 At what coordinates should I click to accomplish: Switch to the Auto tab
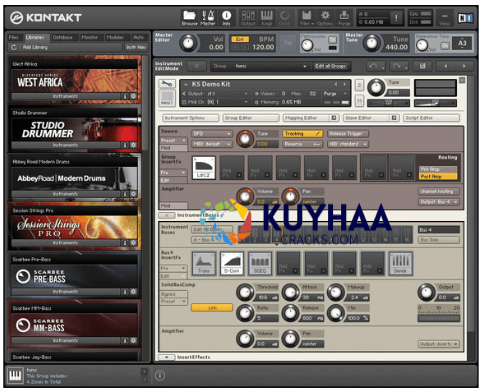139,37
